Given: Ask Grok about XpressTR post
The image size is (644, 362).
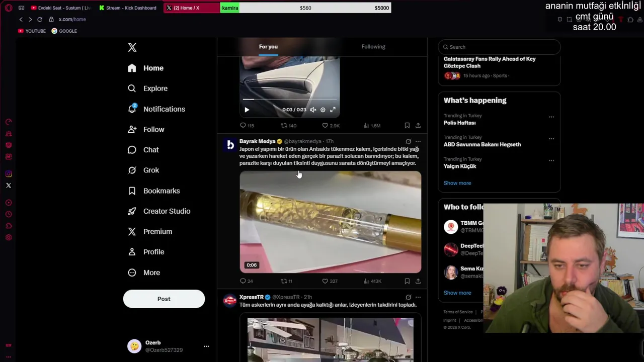Looking at the screenshot, I should pyautogui.click(x=408, y=297).
